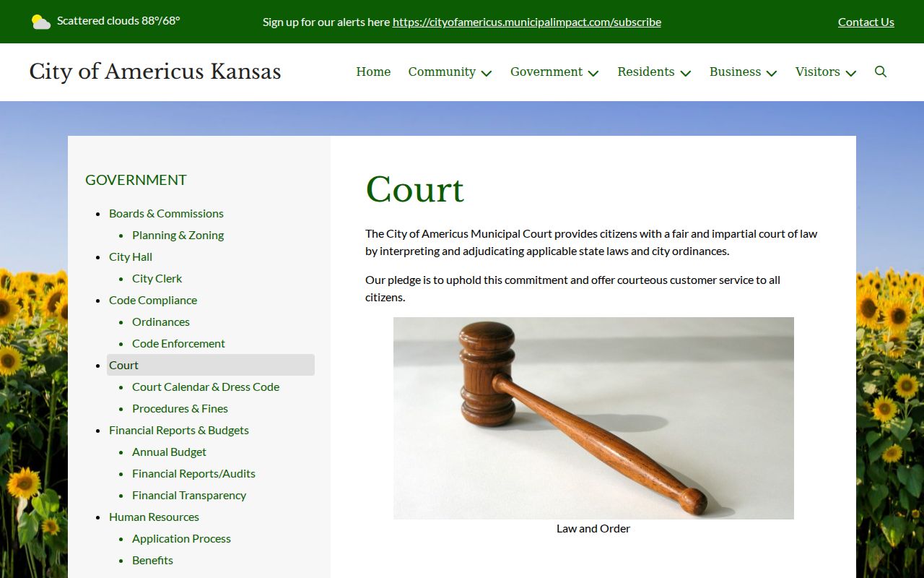Open the alerts subscribe URL link
The height and width of the screenshot is (578, 924).
(x=527, y=22)
